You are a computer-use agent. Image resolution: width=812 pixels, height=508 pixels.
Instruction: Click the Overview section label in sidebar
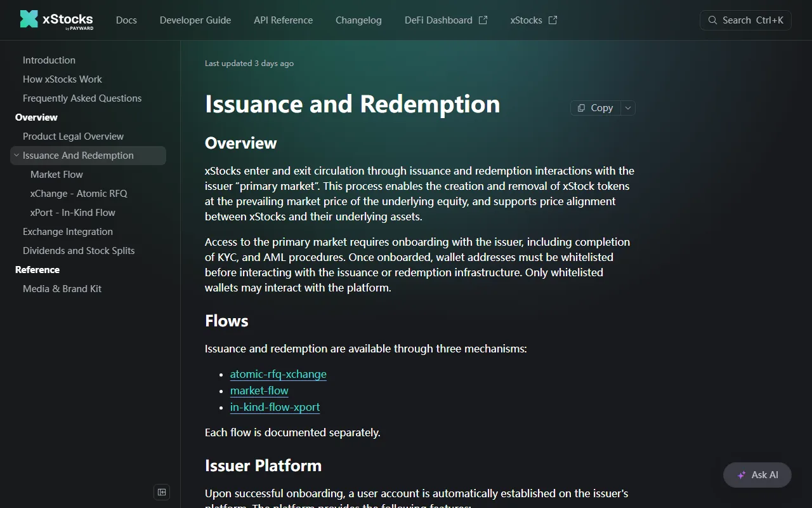(x=36, y=117)
